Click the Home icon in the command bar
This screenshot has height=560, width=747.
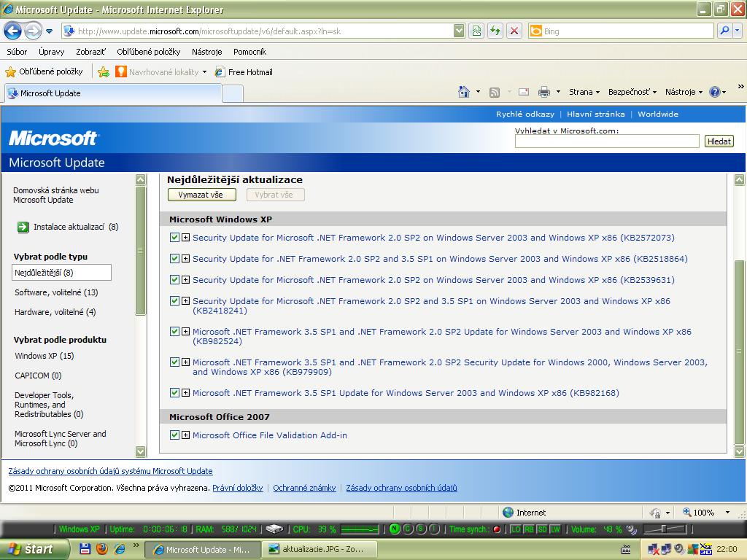[x=463, y=92]
